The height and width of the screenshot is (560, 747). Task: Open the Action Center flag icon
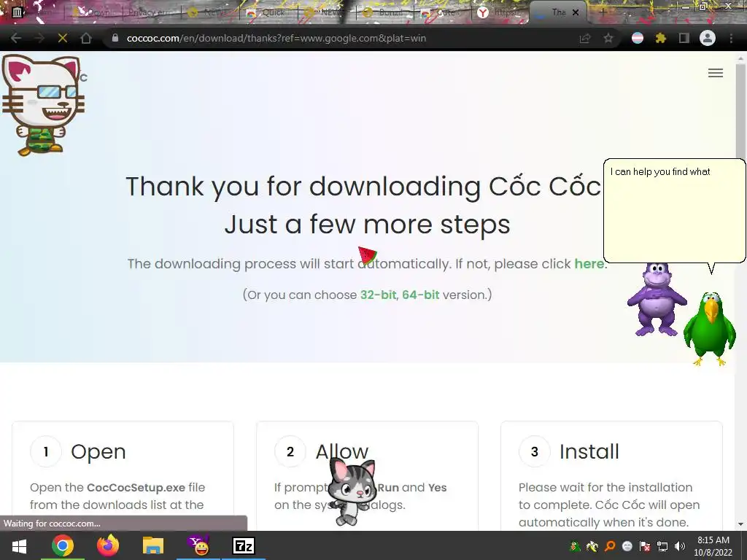pos(645,546)
